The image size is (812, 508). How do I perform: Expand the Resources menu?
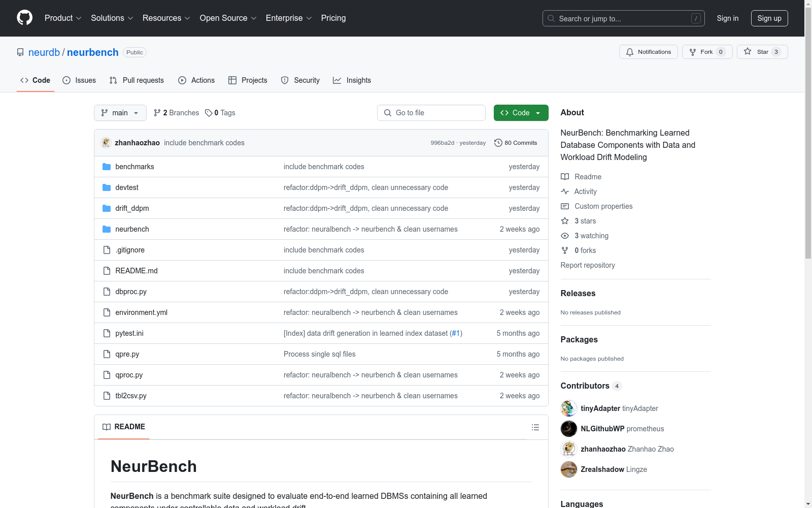pos(166,18)
